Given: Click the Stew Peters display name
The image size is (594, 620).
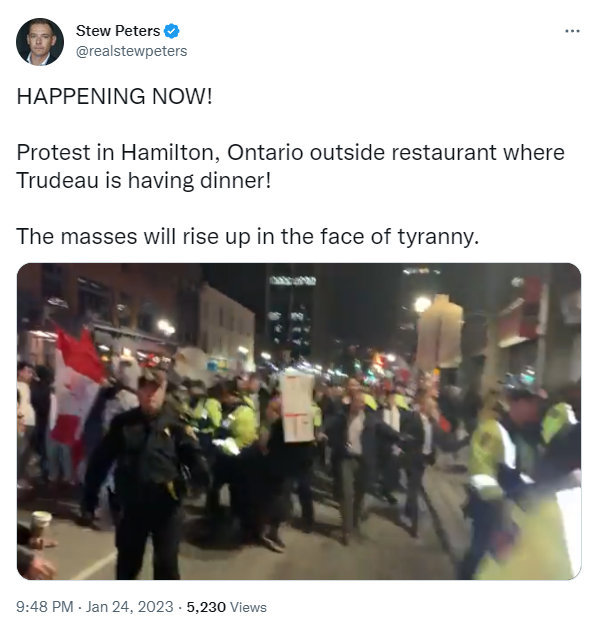Looking at the screenshot, I should click(x=118, y=31).
